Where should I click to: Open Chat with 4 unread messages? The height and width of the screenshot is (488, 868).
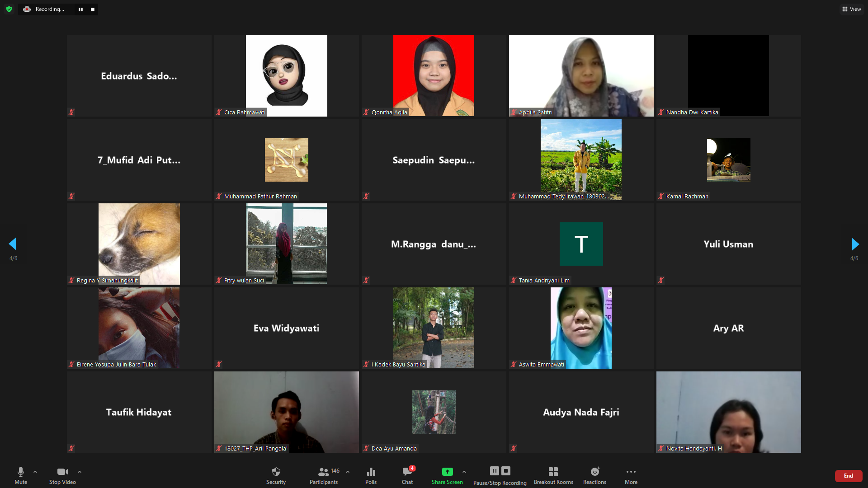coord(407,475)
